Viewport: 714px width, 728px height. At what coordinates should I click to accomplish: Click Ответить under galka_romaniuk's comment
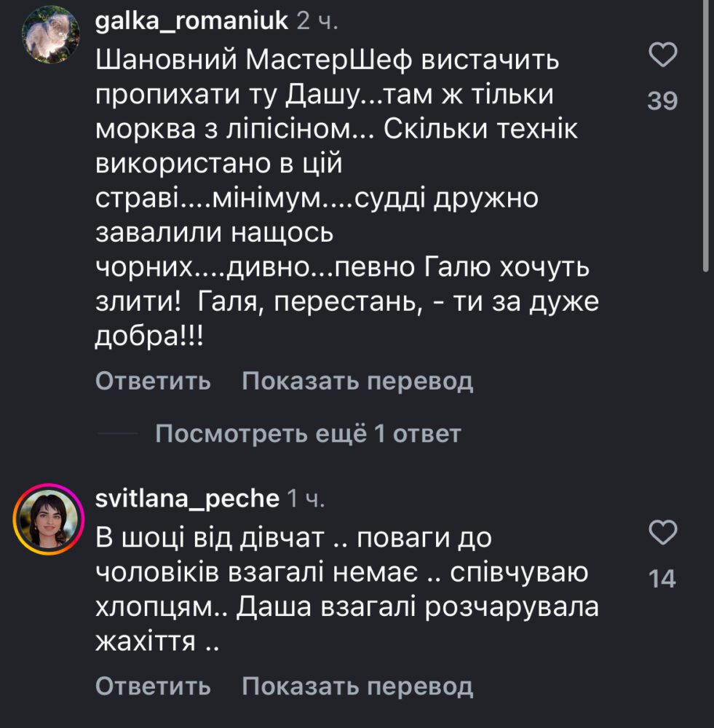coord(153,381)
